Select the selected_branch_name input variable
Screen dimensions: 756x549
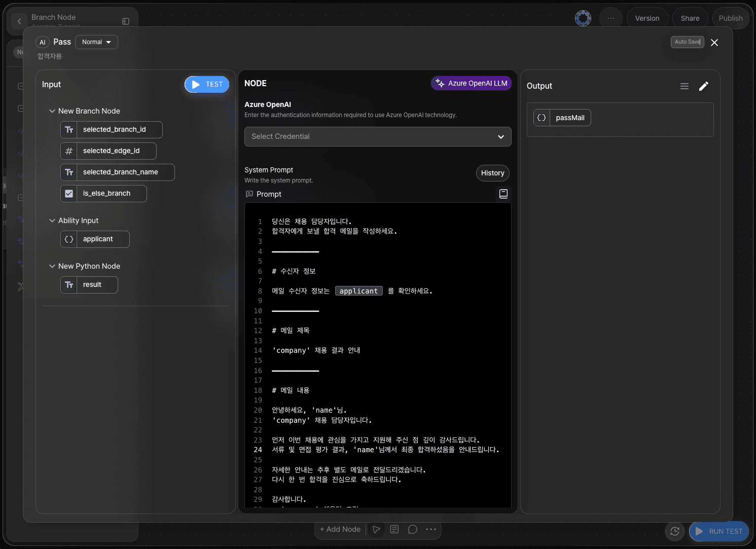pyautogui.click(x=118, y=172)
